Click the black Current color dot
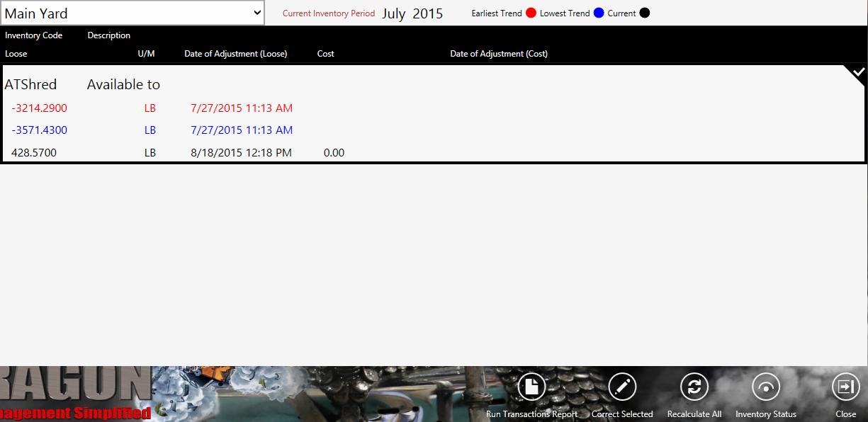This screenshot has width=868, height=422. pyautogui.click(x=644, y=13)
